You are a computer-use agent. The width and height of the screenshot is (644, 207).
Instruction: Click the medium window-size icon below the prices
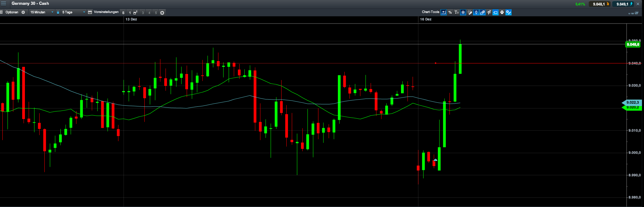pos(633,13)
